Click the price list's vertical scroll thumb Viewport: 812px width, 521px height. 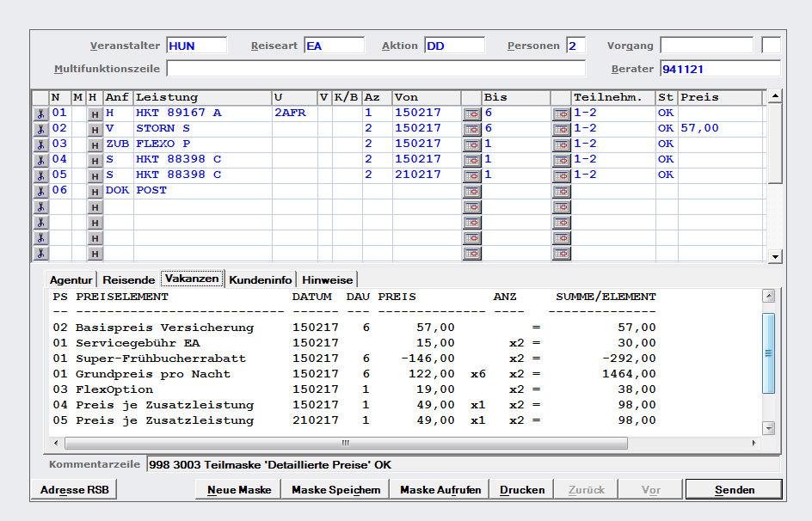click(x=768, y=352)
